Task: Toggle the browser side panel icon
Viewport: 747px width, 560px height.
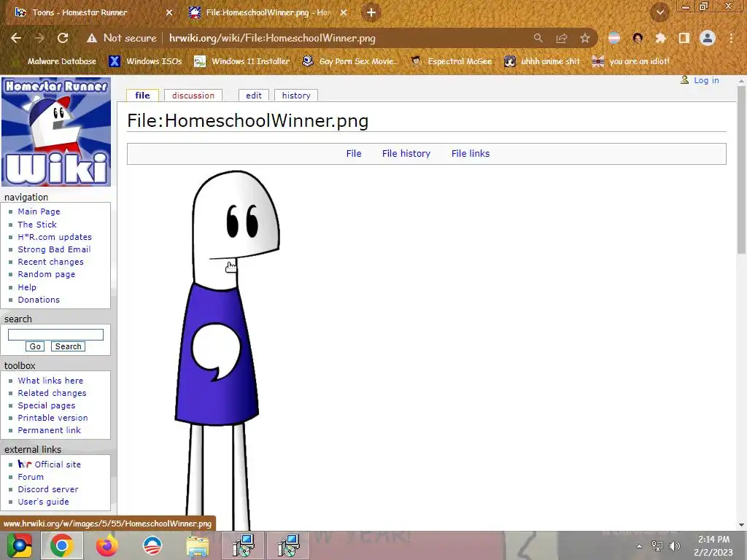Action: 684,38
